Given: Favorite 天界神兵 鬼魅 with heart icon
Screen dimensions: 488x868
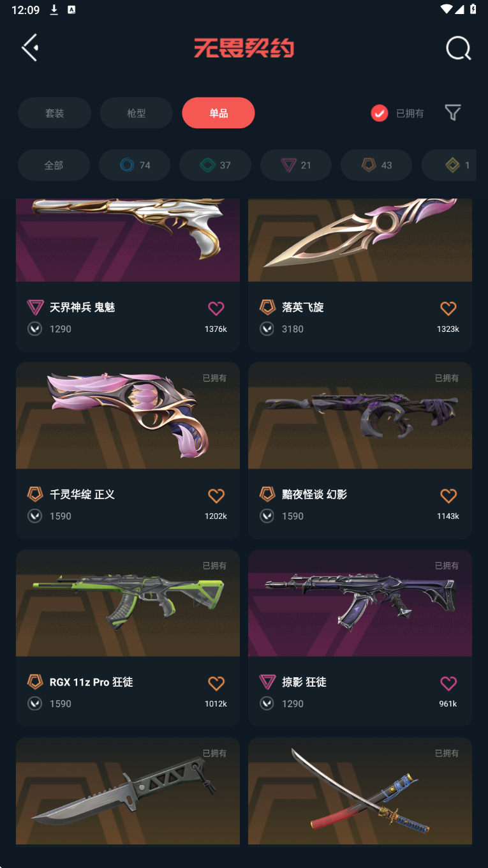Looking at the screenshot, I should pyautogui.click(x=216, y=308).
